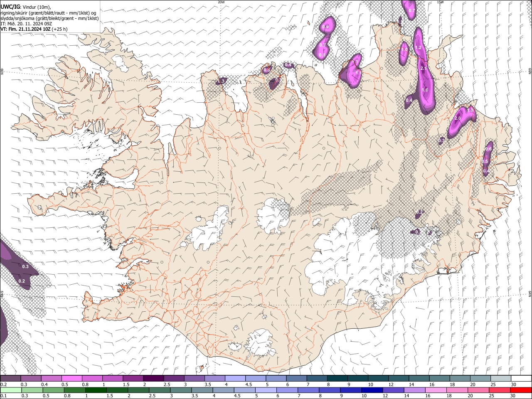532x399 pixels.
Task: Click the "15W" longitude label
Action: 440,2
